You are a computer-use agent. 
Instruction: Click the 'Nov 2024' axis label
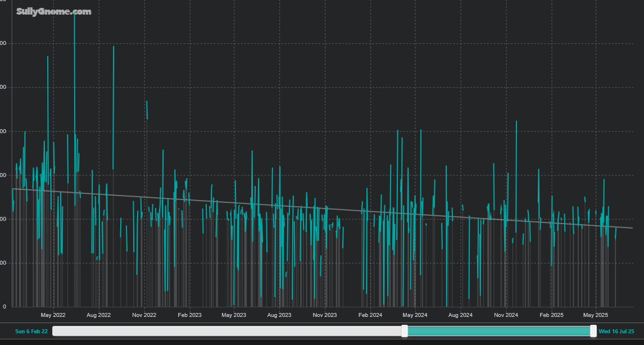(x=506, y=315)
